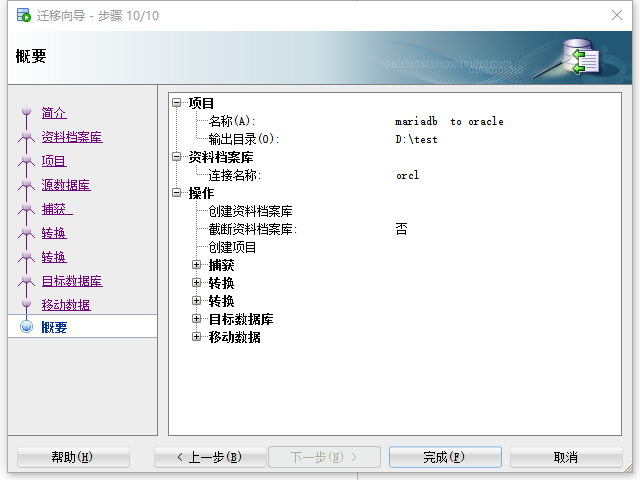Viewport: 640px width, 480px height.
Task: Expand the 捕获 tree node
Action: [x=196, y=264]
